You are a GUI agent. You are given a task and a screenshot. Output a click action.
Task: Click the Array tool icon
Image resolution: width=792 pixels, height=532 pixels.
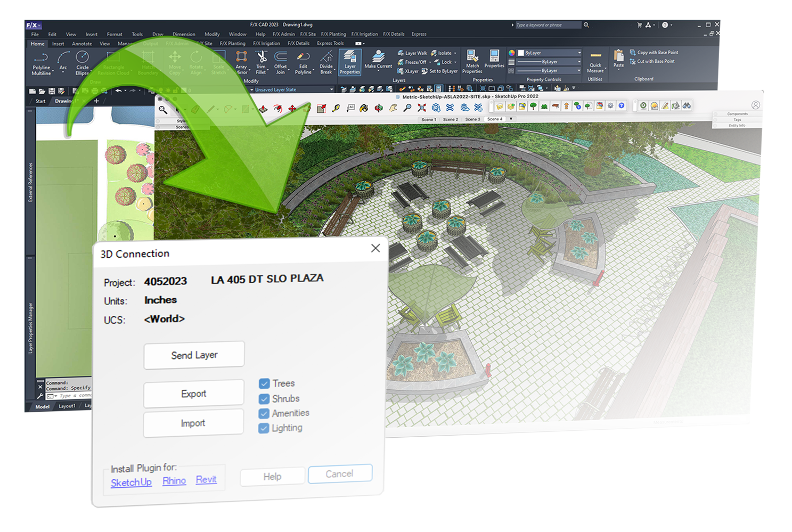(241, 56)
